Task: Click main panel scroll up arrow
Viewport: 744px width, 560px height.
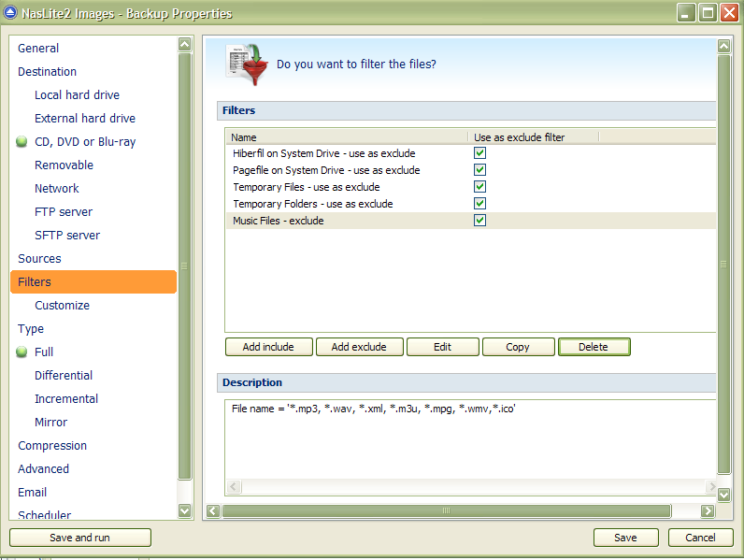Action: [x=723, y=46]
